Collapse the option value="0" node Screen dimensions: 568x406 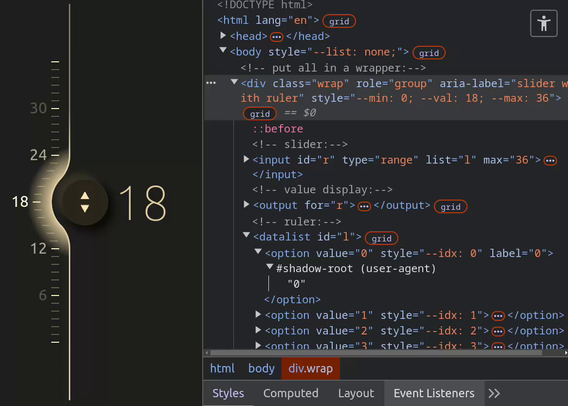click(x=258, y=251)
